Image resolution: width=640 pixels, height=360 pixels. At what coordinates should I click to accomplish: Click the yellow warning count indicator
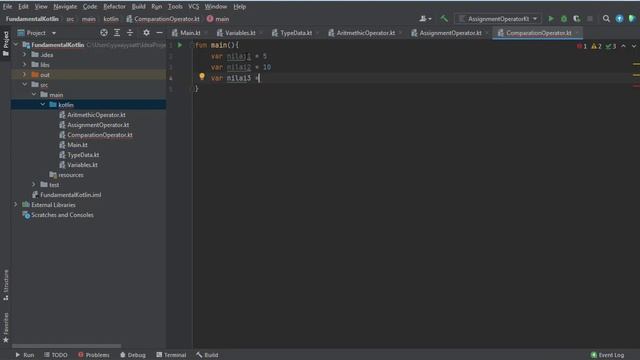tap(596, 46)
